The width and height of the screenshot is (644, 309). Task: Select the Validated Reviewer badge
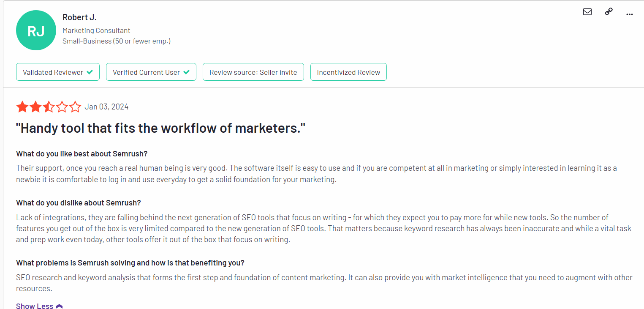pos(58,72)
